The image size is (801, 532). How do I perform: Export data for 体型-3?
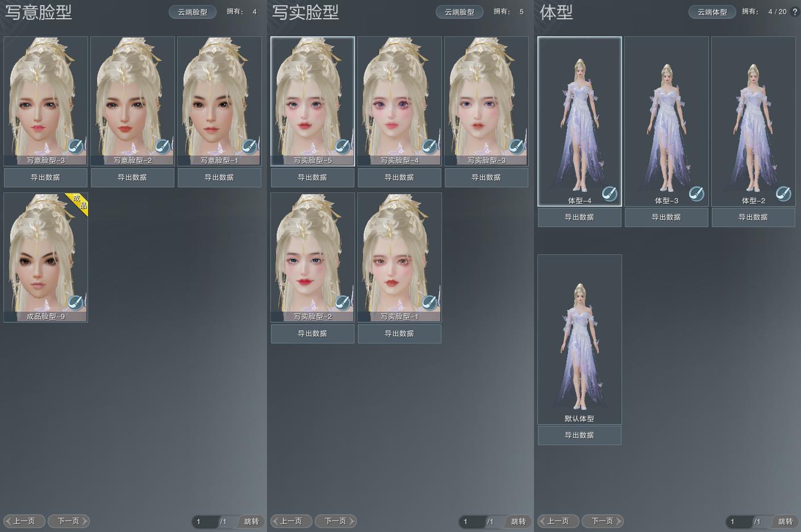click(666, 217)
